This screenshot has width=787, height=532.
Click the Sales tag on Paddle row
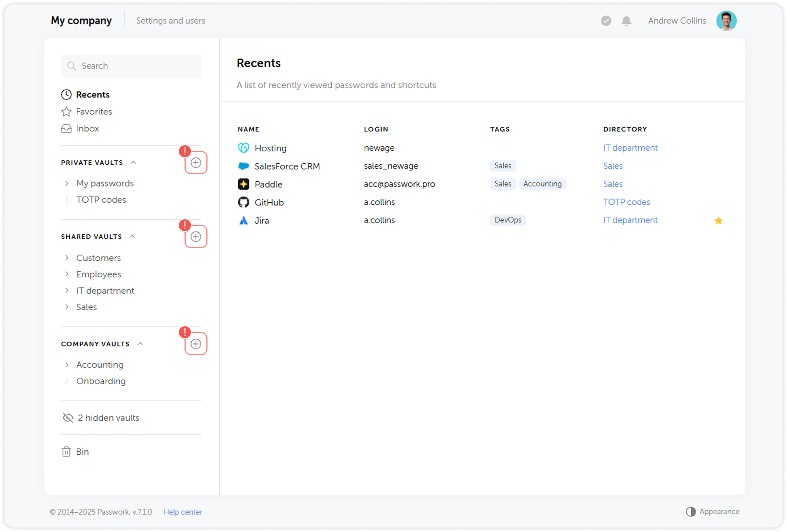503,184
